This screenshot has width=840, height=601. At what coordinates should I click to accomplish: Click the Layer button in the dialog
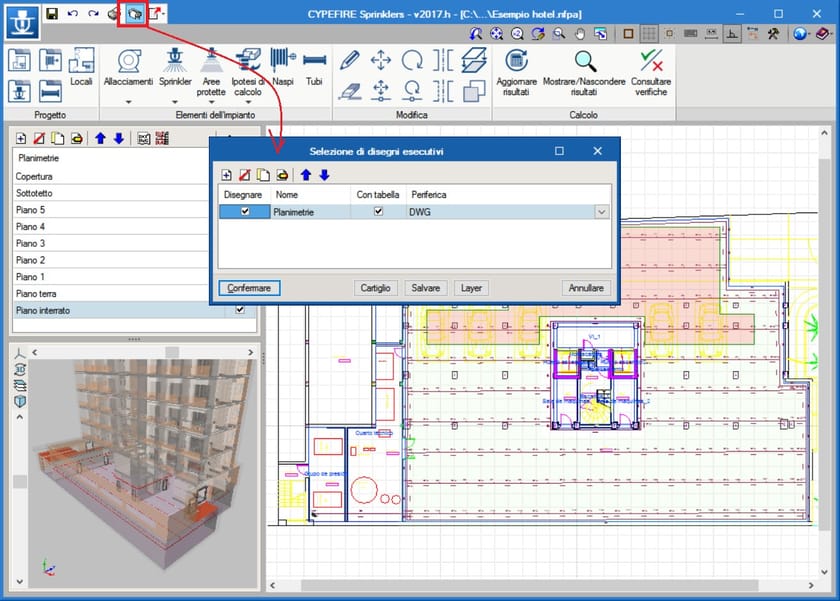(470, 288)
